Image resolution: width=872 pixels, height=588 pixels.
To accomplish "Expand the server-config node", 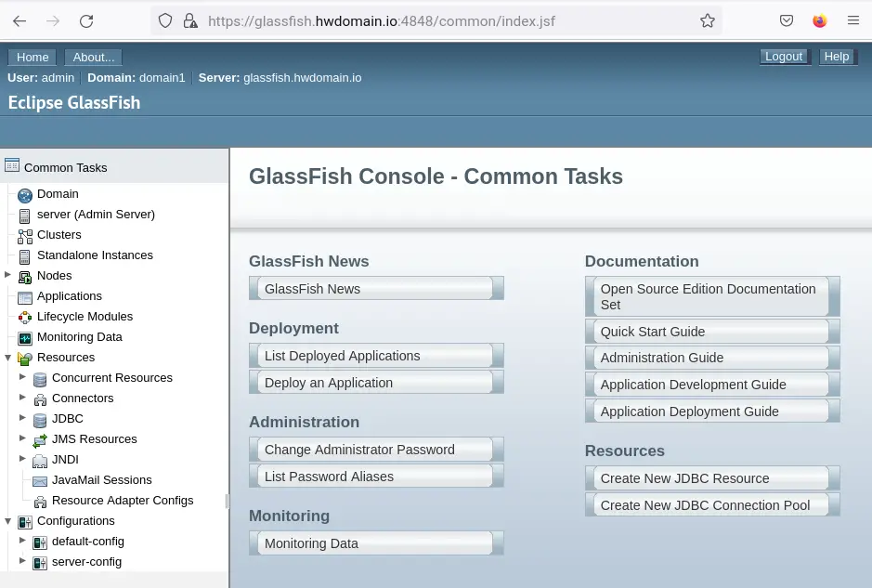I will [x=23, y=561].
